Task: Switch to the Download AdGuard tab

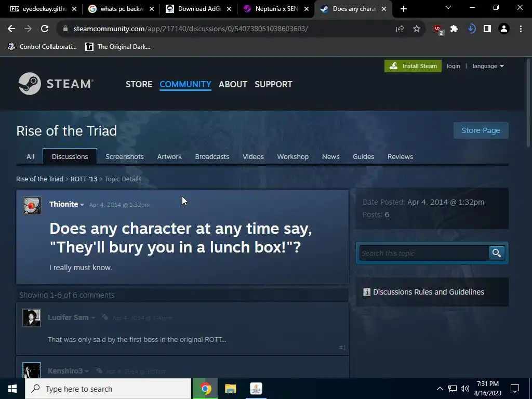Action: pos(194,9)
